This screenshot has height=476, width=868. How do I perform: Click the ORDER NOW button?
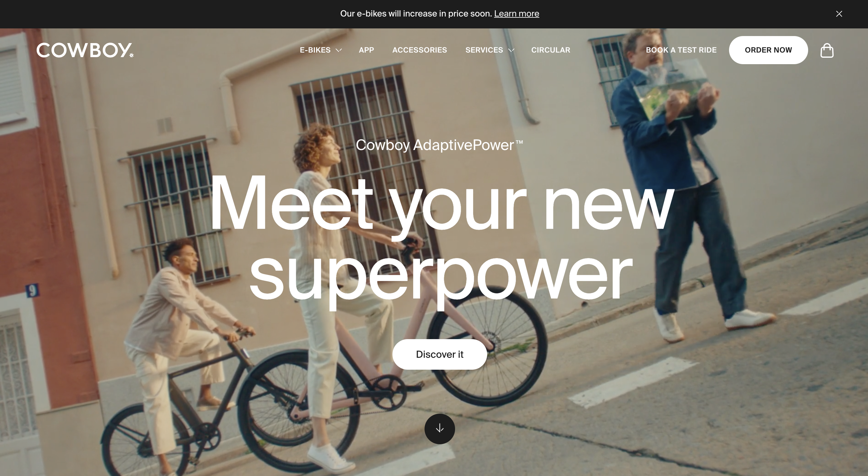tap(768, 50)
